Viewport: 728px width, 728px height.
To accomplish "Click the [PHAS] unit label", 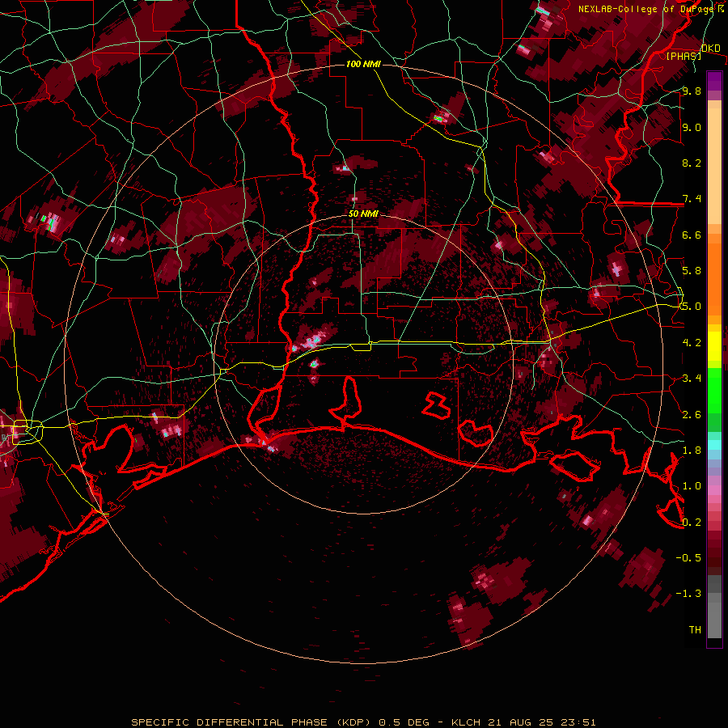I will click(x=684, y=56).
